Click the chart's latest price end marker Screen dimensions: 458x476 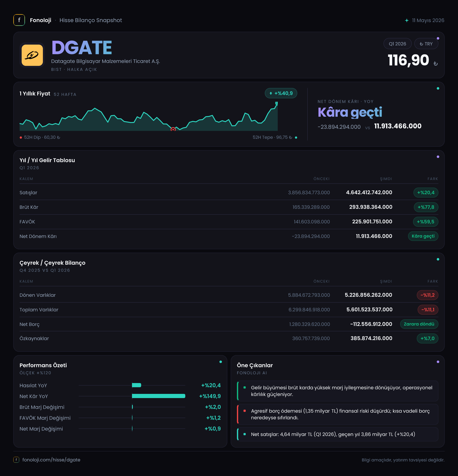coord(276,103)
